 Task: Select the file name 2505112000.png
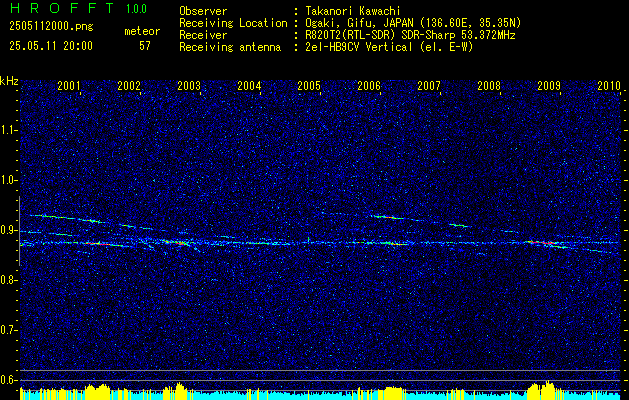click(x=51, y=27)
